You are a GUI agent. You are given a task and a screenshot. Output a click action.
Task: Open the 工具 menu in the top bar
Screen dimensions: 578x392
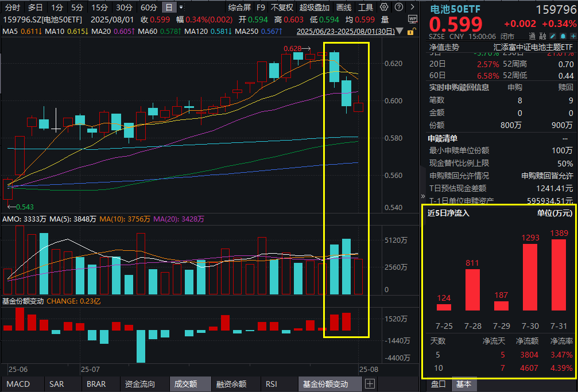coord(366,7)
